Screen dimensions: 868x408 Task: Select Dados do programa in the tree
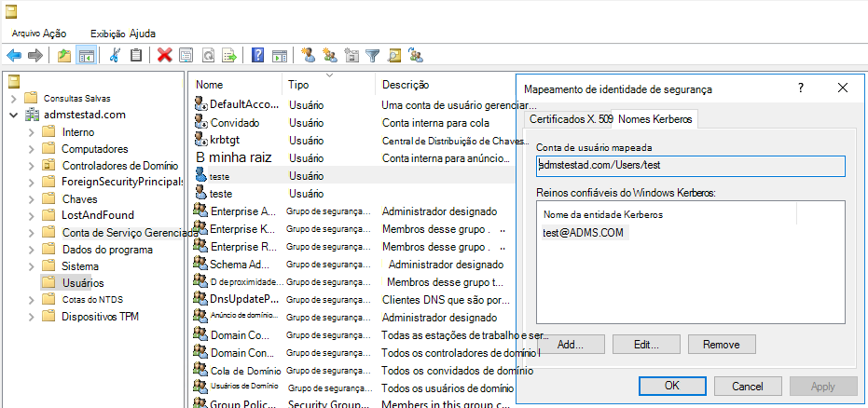pyautogui.click(x=107, y=250)
